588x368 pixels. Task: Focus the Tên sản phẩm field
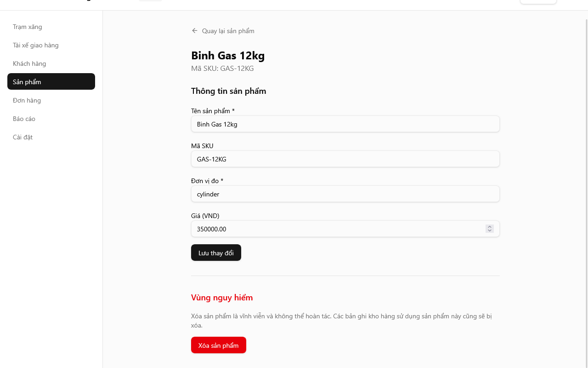[345, 124]
